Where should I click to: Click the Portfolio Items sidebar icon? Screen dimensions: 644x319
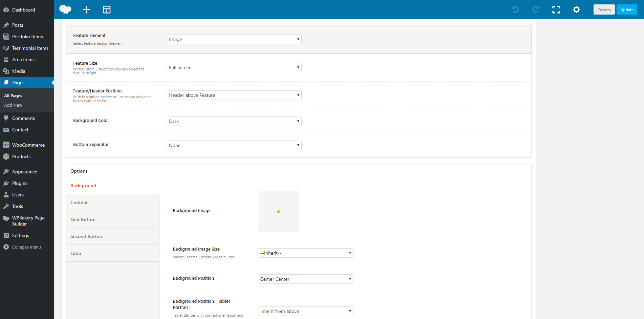(x=6, y=37)
